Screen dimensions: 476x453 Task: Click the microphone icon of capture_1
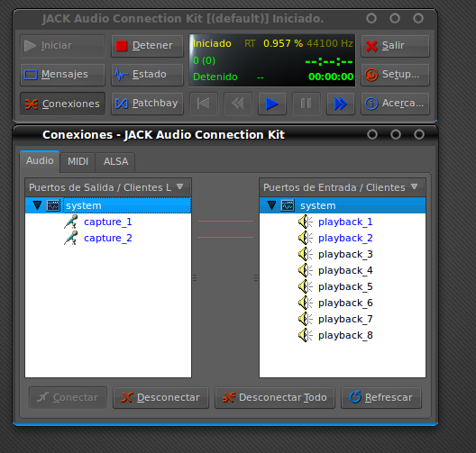coord(70,222)
